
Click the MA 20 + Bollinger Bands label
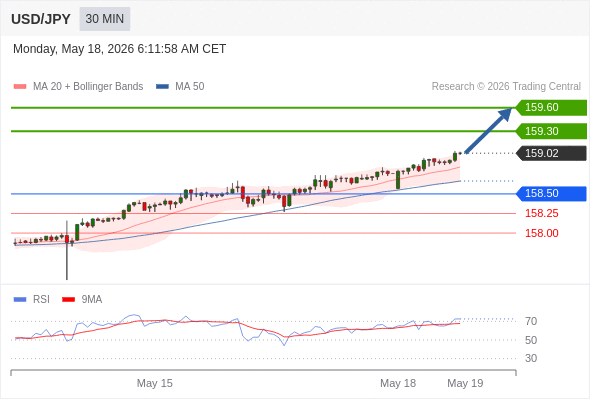coord(88,87)
